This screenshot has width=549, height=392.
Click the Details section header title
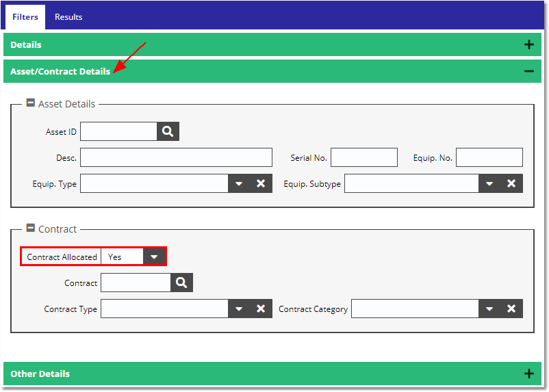pyautogui.click(x=26, y=44)
